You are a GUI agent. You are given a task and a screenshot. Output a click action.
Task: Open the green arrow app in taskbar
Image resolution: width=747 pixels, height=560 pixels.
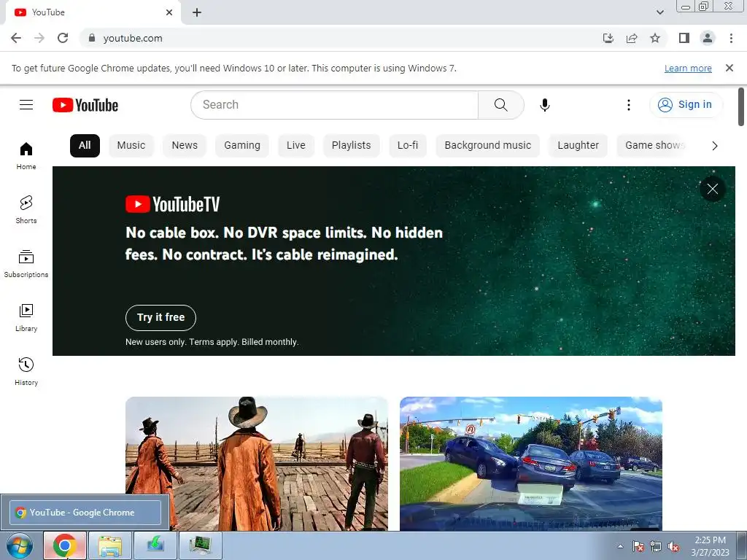pyautogui.click(x=155, y=545)
